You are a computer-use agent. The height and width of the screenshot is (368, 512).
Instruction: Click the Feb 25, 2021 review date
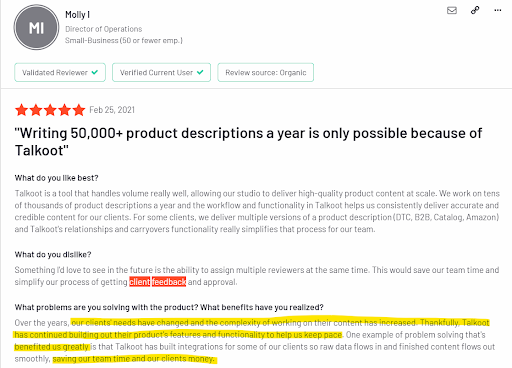pyautogui.click(x=112, y=110)
